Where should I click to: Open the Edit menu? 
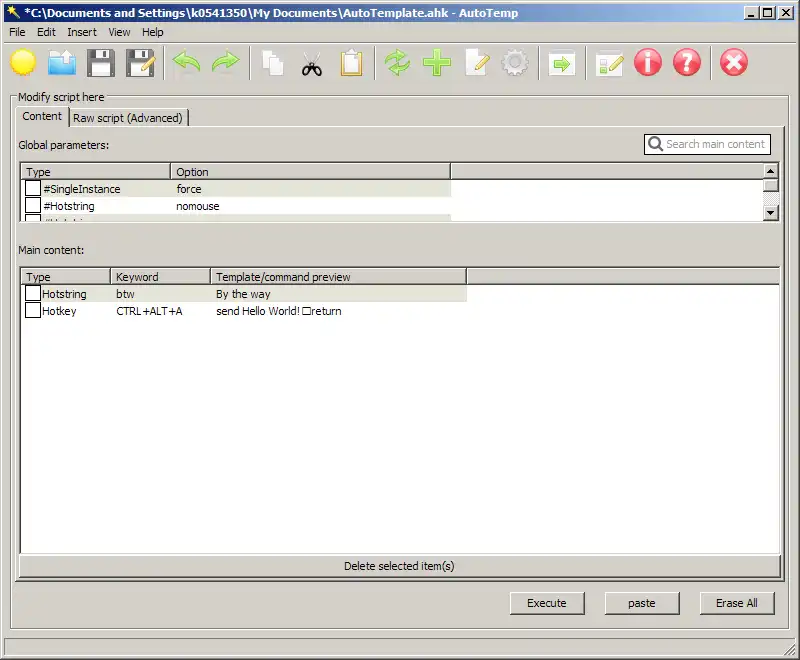coord(46,32)
